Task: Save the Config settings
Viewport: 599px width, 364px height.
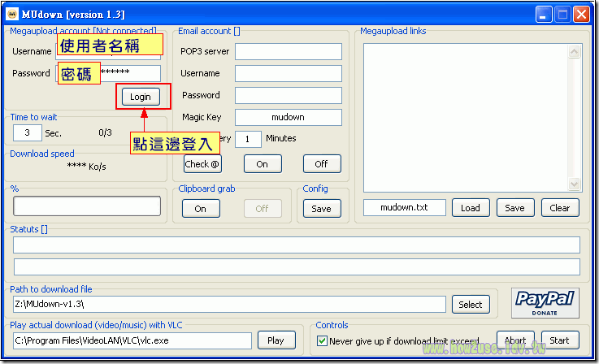Action: (x=322, y=209)
